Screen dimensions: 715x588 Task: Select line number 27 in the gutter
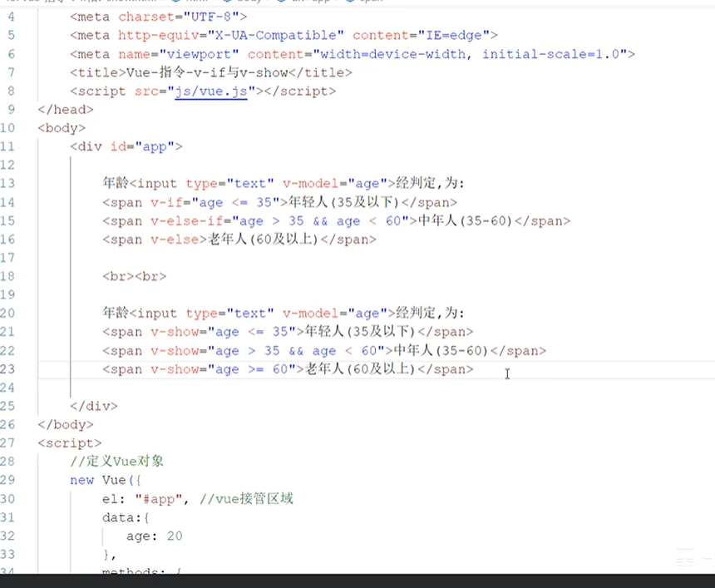[x=7, y=443]
